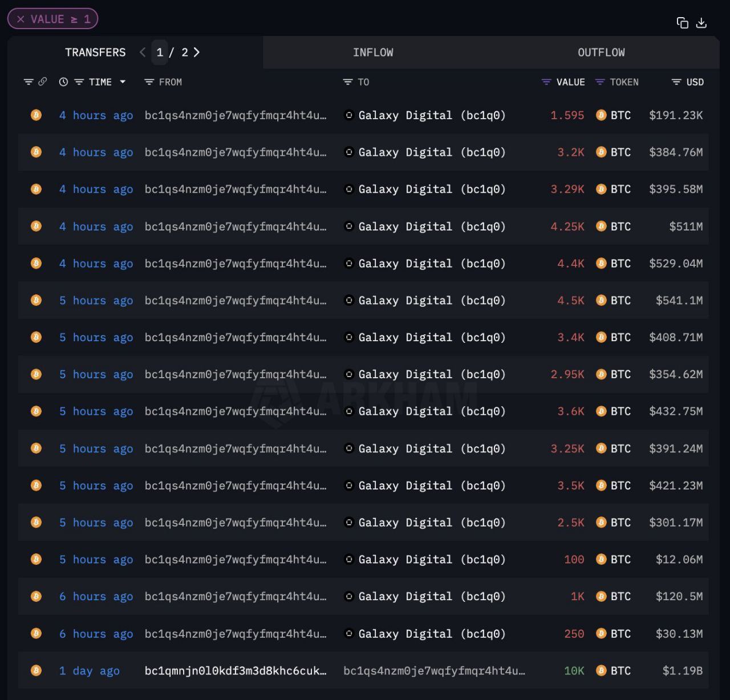The width and height of the screenshot is (730, 700).
Task: Open sender address bc1qmnjn0l0kdf3m3d8khc6cuk…
Action: pyautogui.click(x=236, y=671)
